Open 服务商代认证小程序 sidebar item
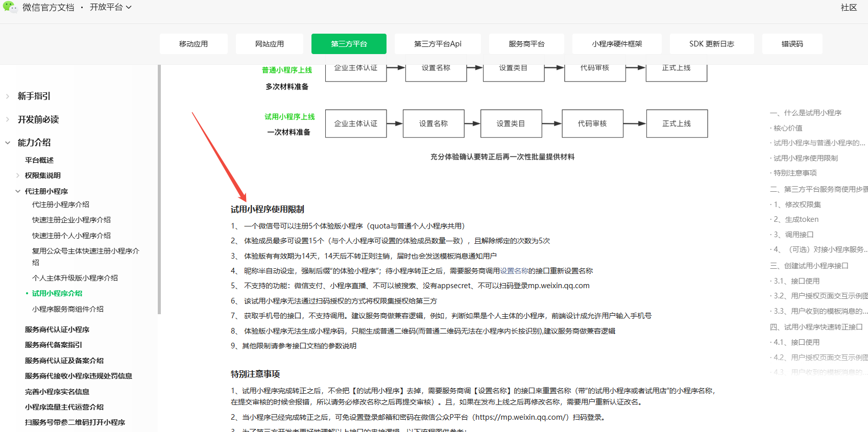Image resolution: width=868 pixels, height=432 pixels. pyautogui.click(x=57, y=329)
